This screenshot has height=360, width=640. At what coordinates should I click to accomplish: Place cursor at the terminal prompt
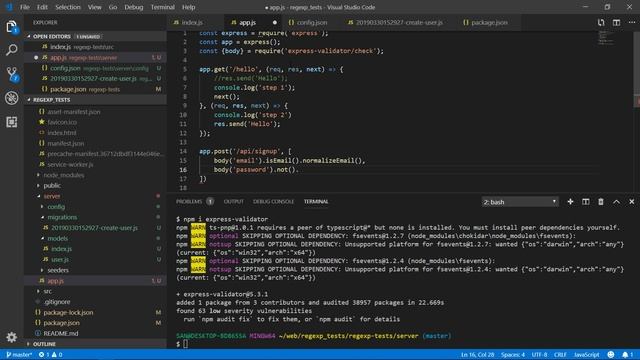click(x=186, y=344)
